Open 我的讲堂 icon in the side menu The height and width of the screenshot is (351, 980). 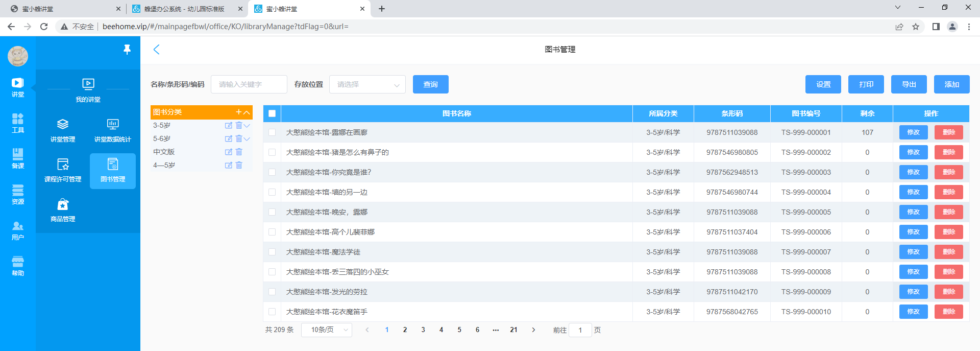click(x=88, y=84)
